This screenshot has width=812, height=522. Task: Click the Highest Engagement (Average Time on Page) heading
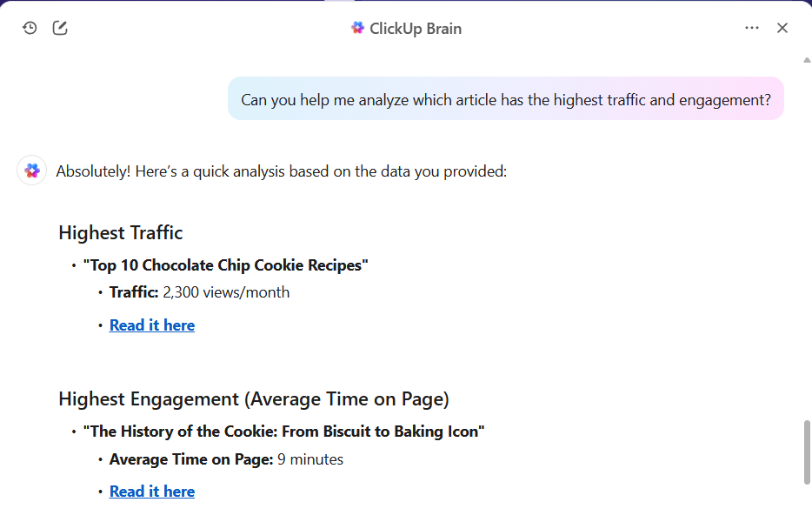coord(254,399)
